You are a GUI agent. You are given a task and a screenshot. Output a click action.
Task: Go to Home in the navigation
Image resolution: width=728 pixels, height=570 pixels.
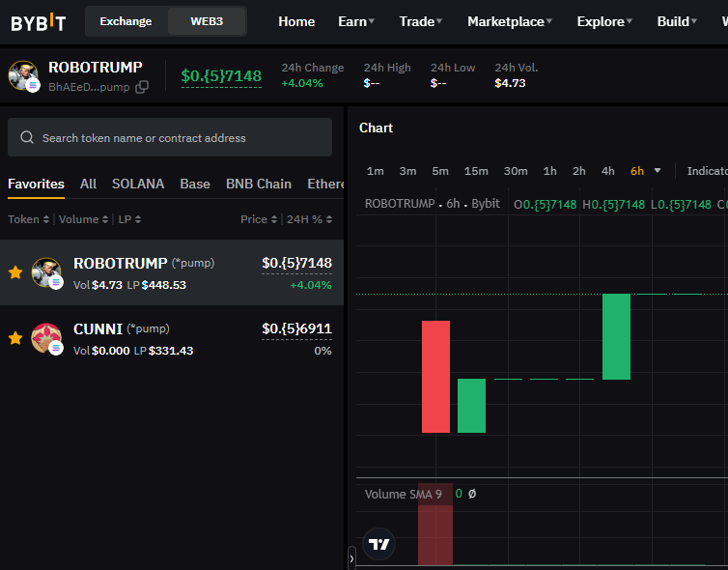click(x=296, y=21)
